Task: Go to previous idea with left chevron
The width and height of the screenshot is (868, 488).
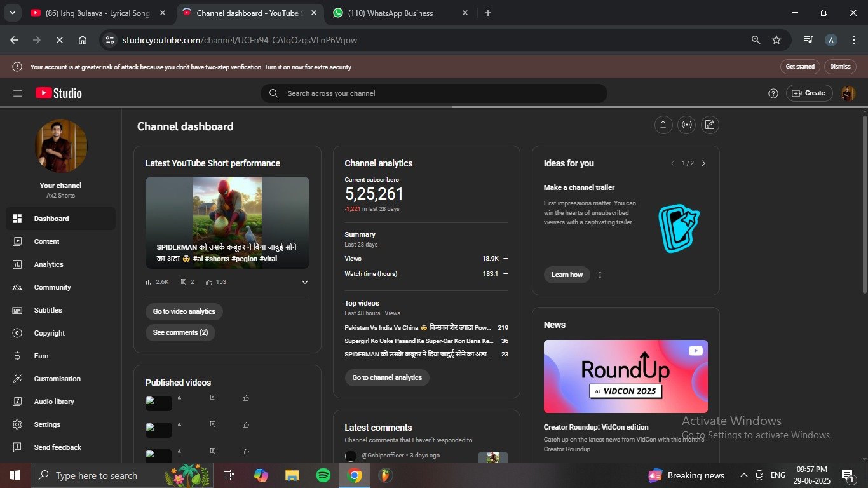Action: (x=673, y=163)
